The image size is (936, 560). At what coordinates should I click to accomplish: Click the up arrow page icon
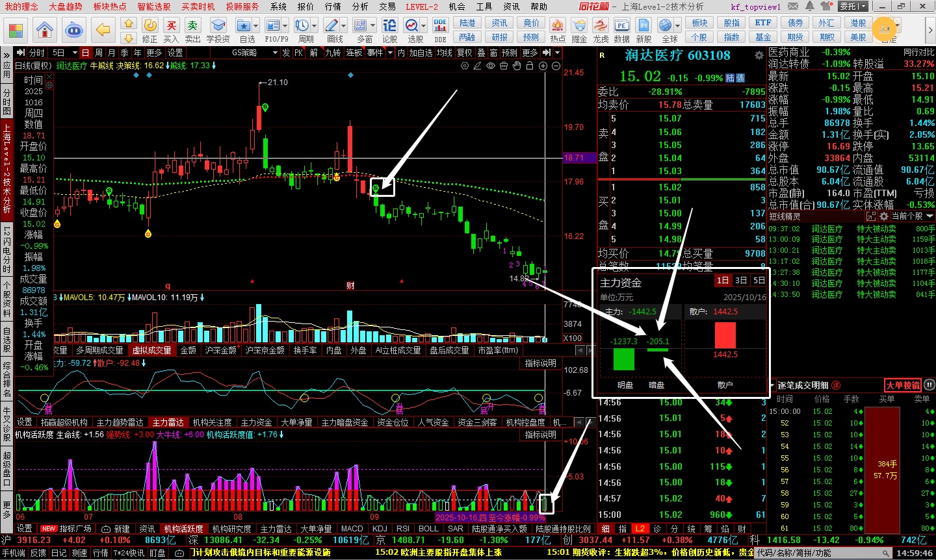coord(129,23)
